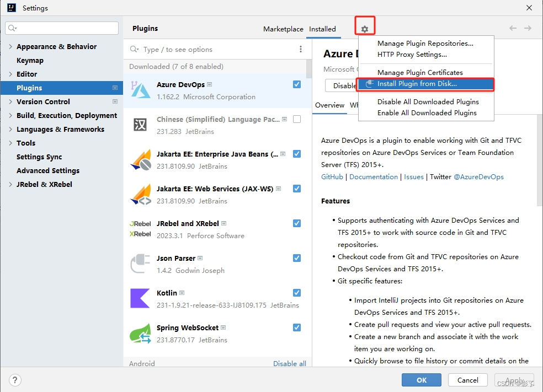Image resolution: width=543 pixels, height=392 pixels.
Task: Click the Jakarta EE Enterprise Java Beans icon
Action: click(x=141, y=159)
